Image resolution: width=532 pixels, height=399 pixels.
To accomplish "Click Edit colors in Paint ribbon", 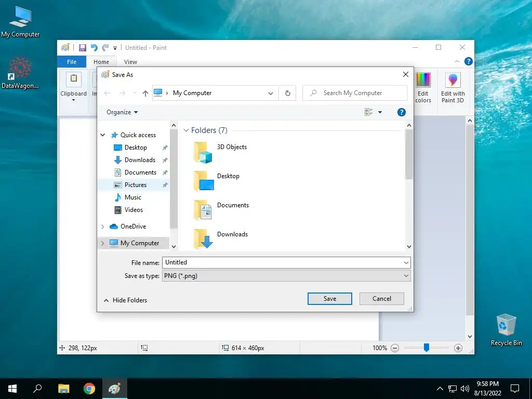I will point(423,87).
